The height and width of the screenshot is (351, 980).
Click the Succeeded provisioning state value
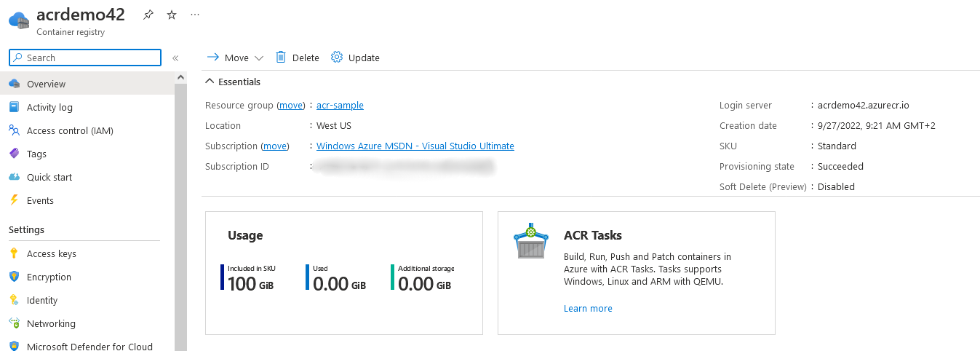pyautogui.click(x=840, y=166)
